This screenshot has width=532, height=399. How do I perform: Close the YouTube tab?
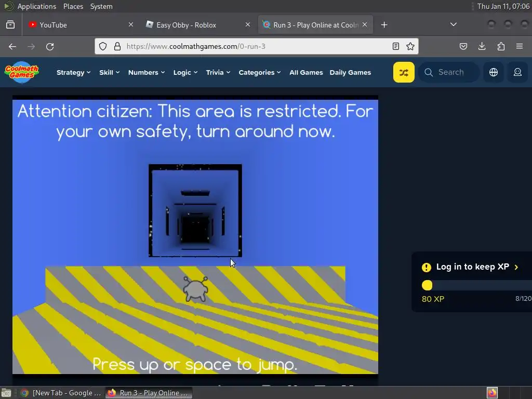[131, 24]
